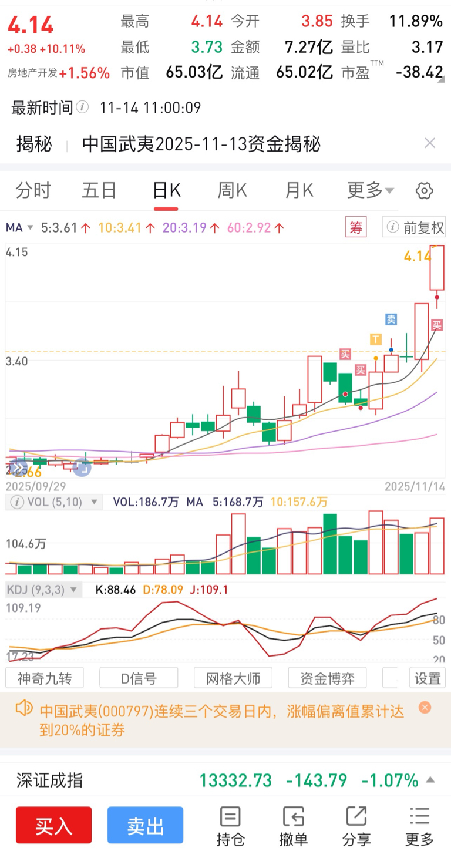Screen dimensions: 451x868
Task: Open the KDJ (9,3,3) dropdown
Action: (42, 589)
